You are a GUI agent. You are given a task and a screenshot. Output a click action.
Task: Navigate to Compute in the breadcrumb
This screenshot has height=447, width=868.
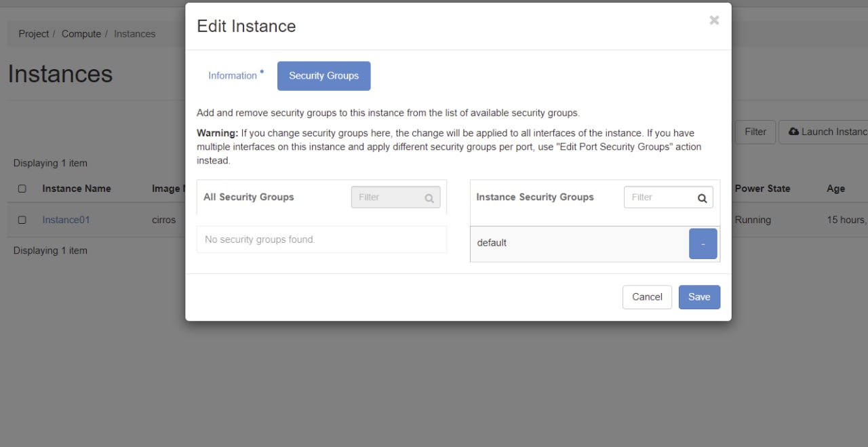click(81, 34)
